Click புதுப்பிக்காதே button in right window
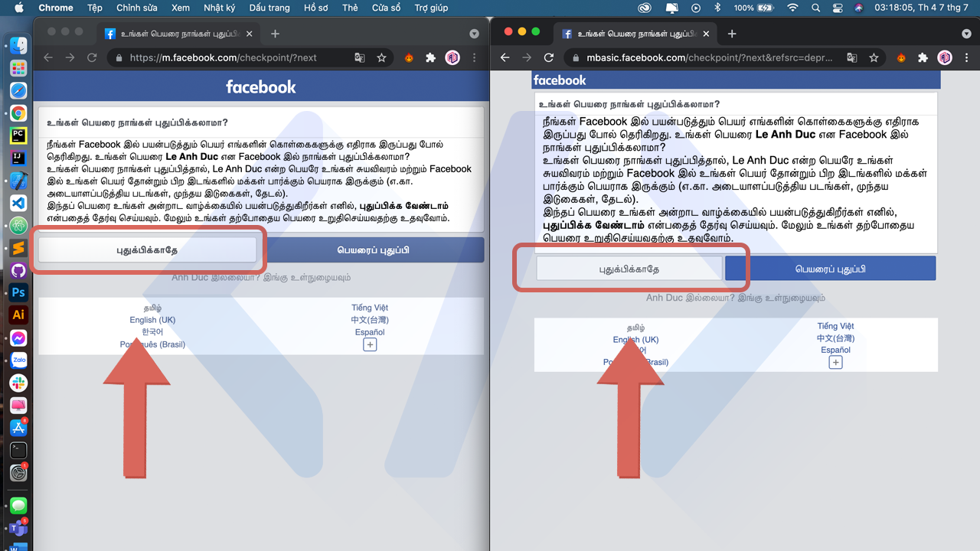The image size is (980, 551). tap(629, 269)
